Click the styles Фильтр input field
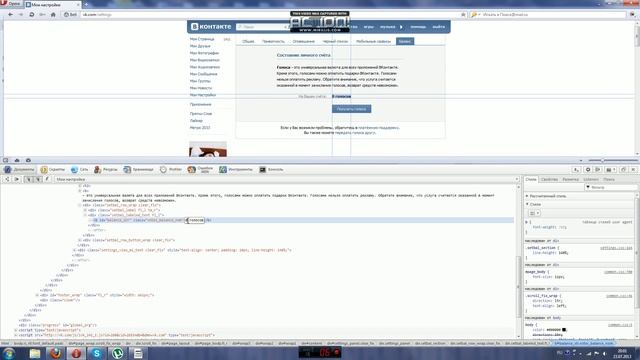The image size is (640, 360). point(610,187)
